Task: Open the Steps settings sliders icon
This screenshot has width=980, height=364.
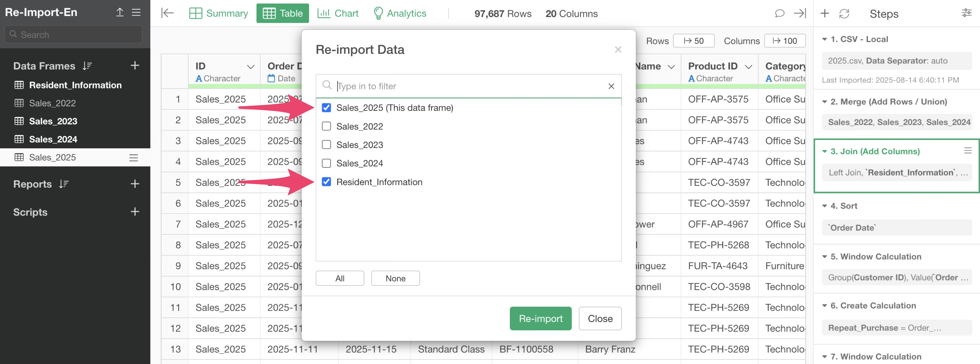Action: 966,13
